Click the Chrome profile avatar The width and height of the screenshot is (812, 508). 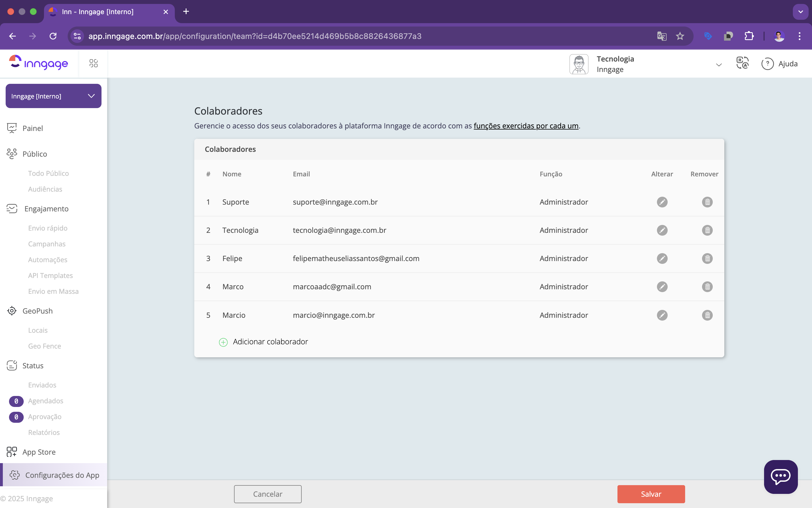(779, 36)
